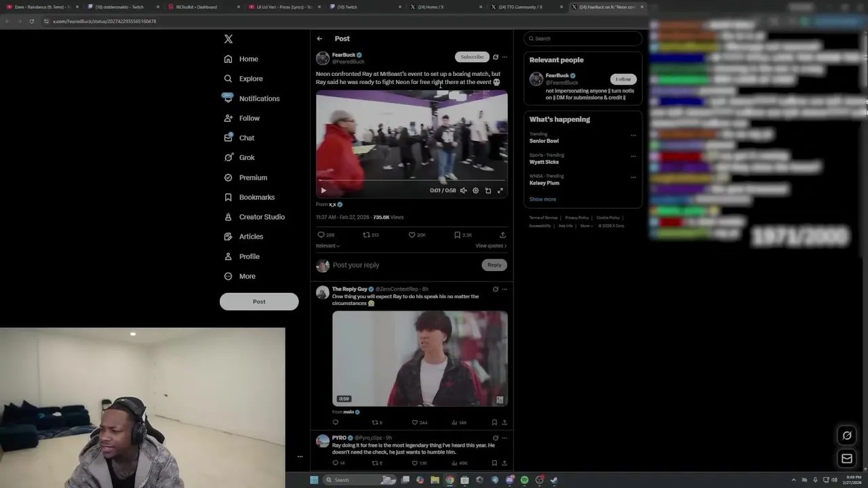Open the Senior Bowl trending topic
The width and height of the screenshot is (868, 488).
[544, 141]
